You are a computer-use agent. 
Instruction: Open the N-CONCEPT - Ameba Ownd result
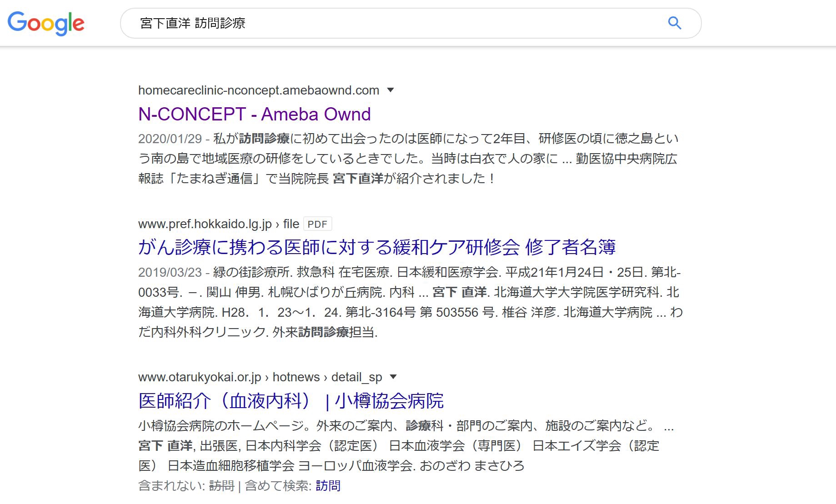point(255,114)
